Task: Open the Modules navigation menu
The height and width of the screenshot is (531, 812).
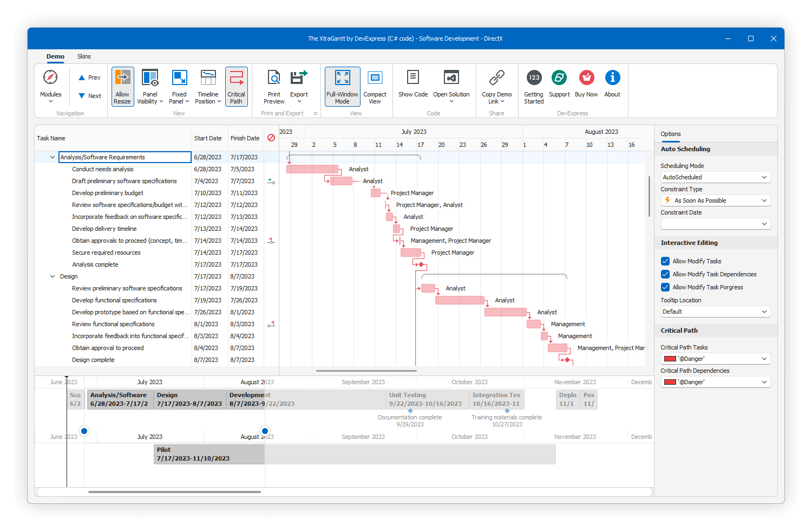Action: 50,86
